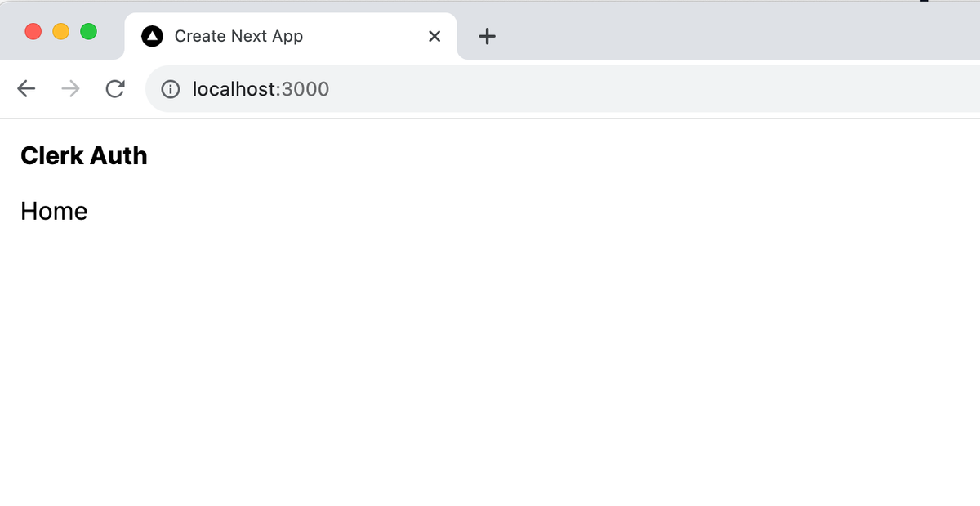Click the green zoom window dot
Viewport: 980px width, 506px height.
pos(87,30)
